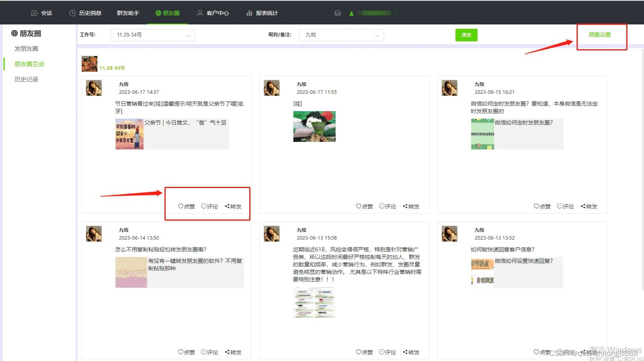Viewport: 644px width, 361px height.
Task: View 报表统计 report statistics
Action: 262,13
